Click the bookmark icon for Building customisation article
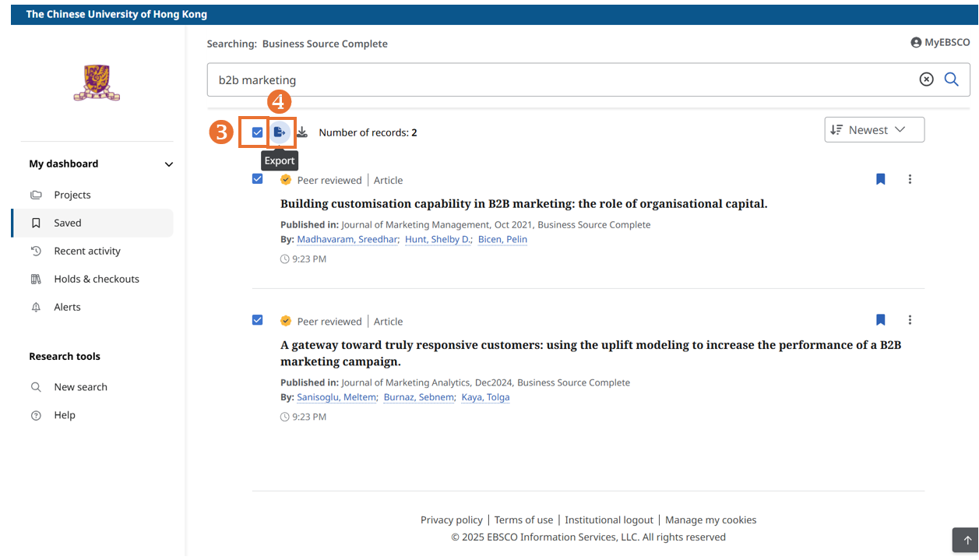The height and width of the screenshot is (560, 979). pos(881,180)
